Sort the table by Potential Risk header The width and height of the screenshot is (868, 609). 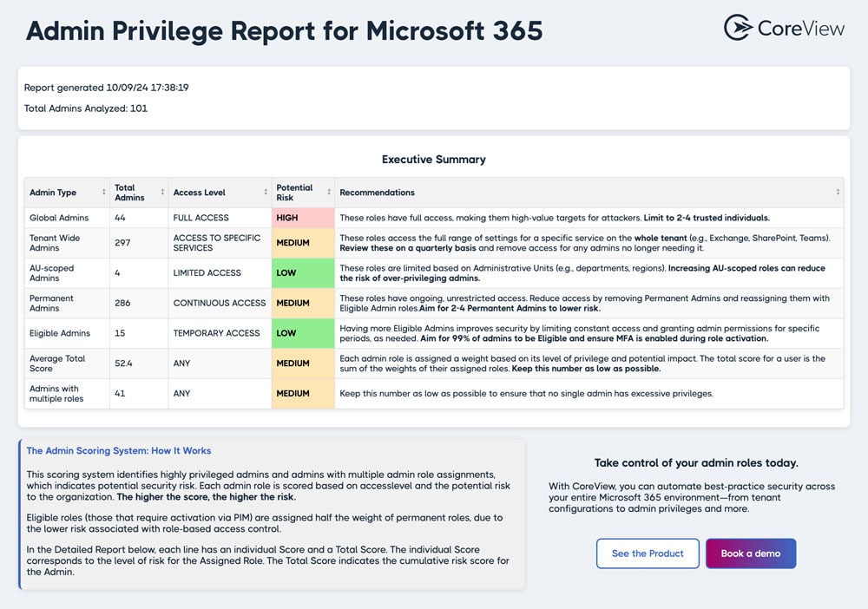tap(295, 192)
